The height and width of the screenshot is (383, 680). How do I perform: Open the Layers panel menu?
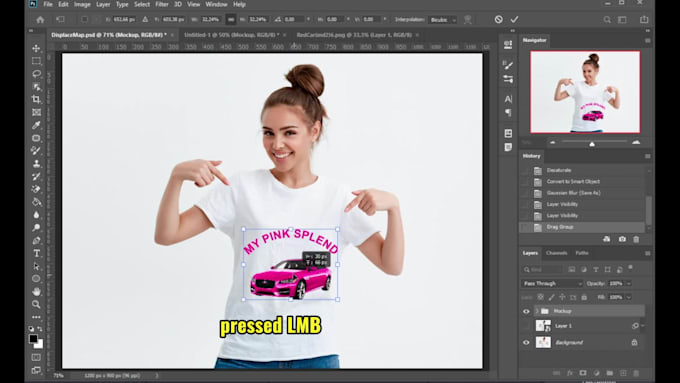tap(647, 253)
